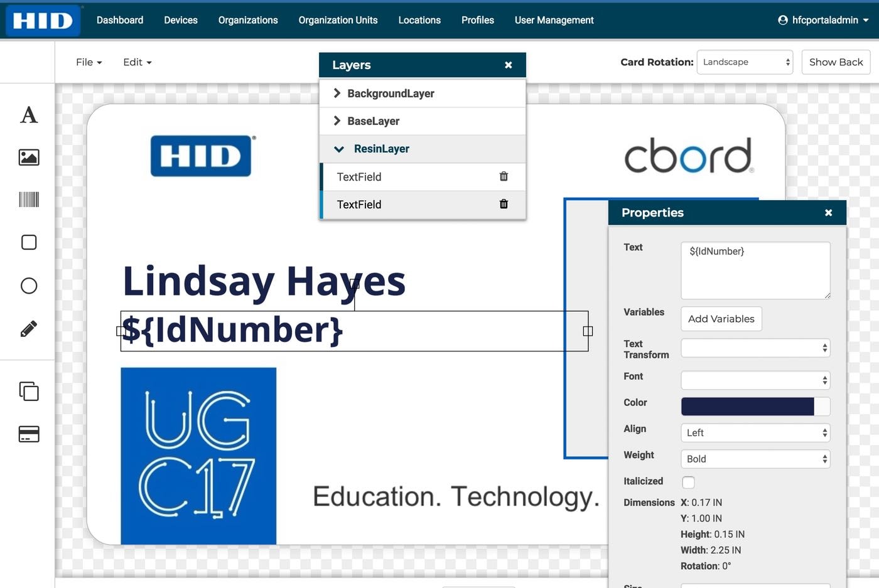Click the copy/duplicate icon in the sidebar
The width and height of the screenshot is (879, 588).
pos(29,391)
